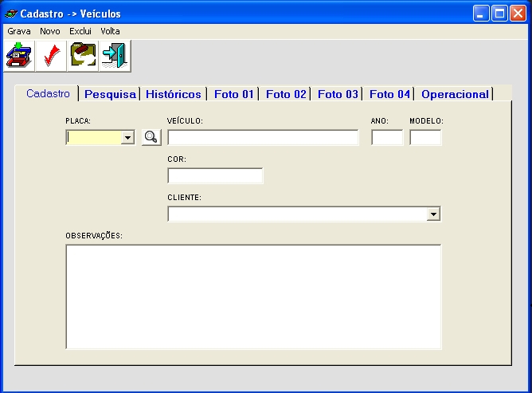
Task: Go to the Foto 01 tab
Action: (234, 94)
